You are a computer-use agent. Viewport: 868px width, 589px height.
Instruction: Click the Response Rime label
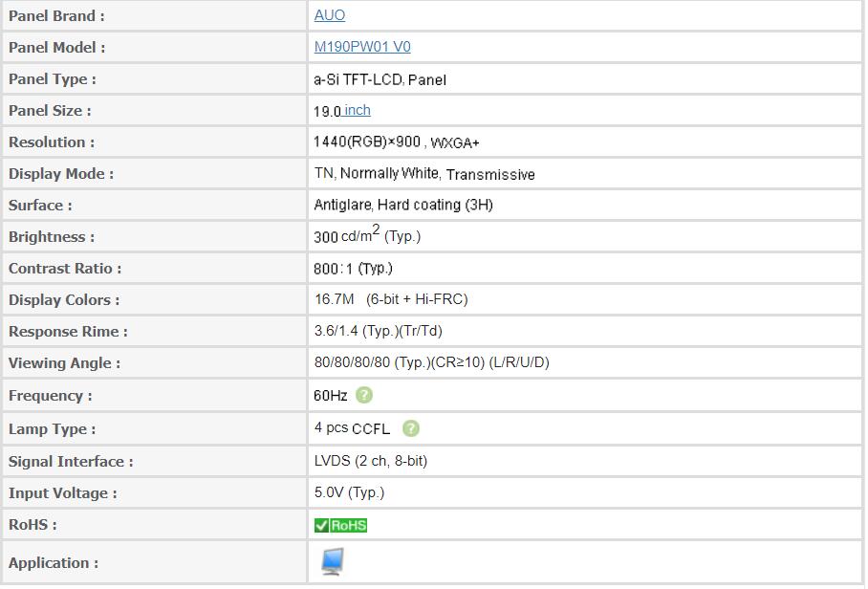click(68, 332)
